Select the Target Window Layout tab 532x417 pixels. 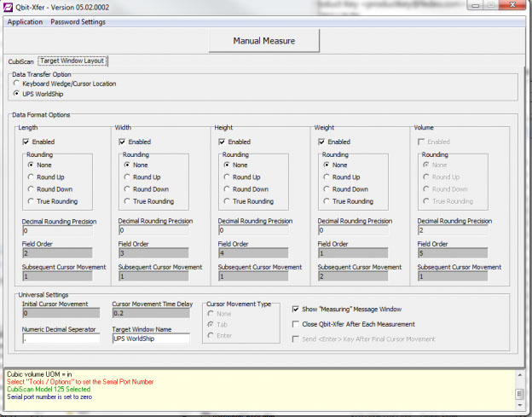click(72, 61)
